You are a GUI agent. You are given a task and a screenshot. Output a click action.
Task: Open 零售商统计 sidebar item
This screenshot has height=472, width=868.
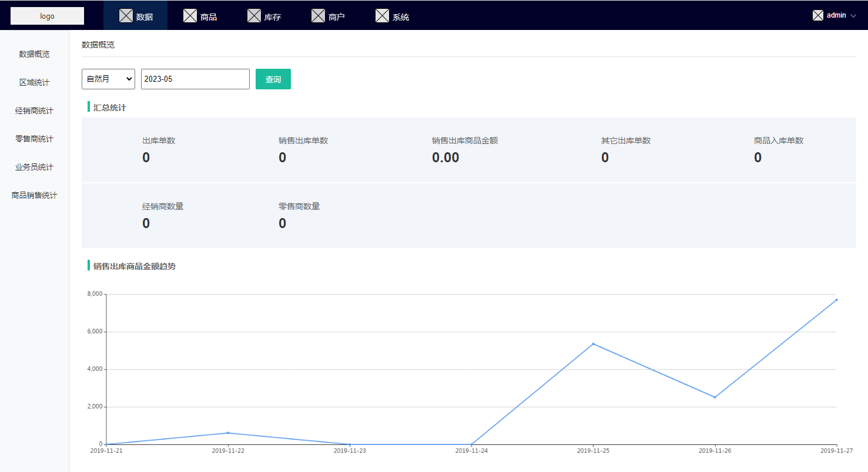(34, 139)
